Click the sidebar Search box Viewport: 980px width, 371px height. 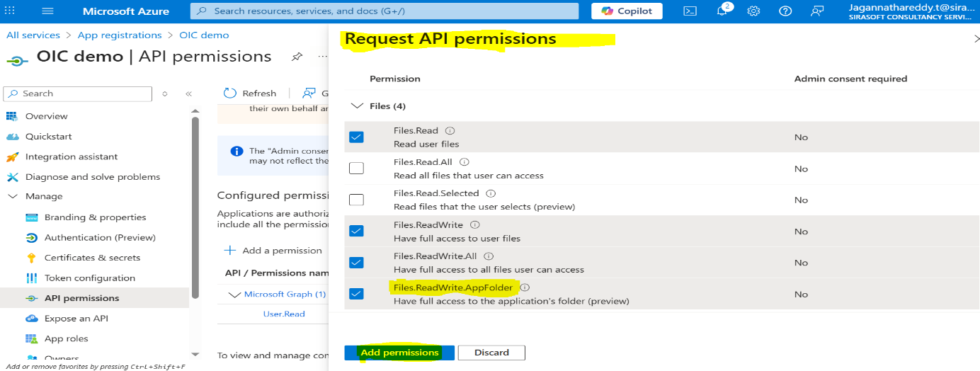77,93
